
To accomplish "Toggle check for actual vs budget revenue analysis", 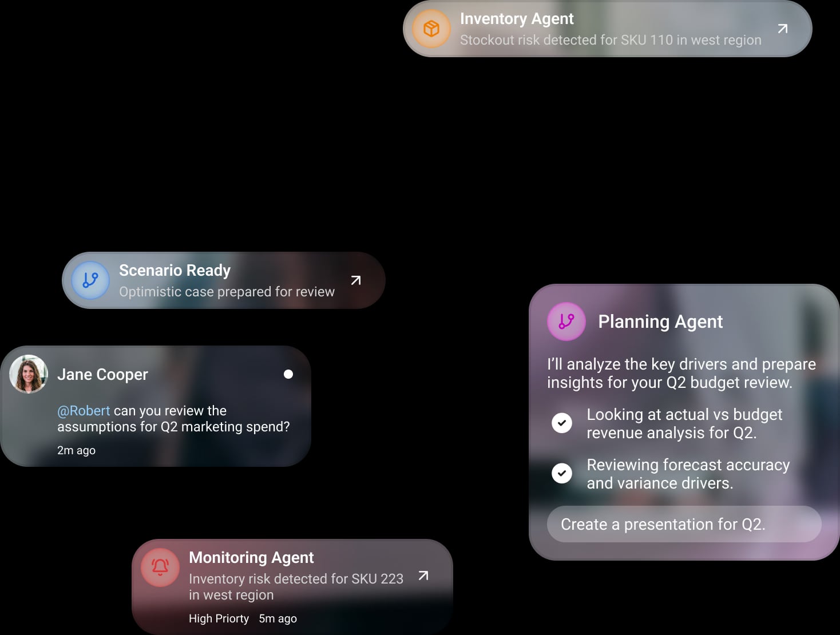I will click(562, 423).
